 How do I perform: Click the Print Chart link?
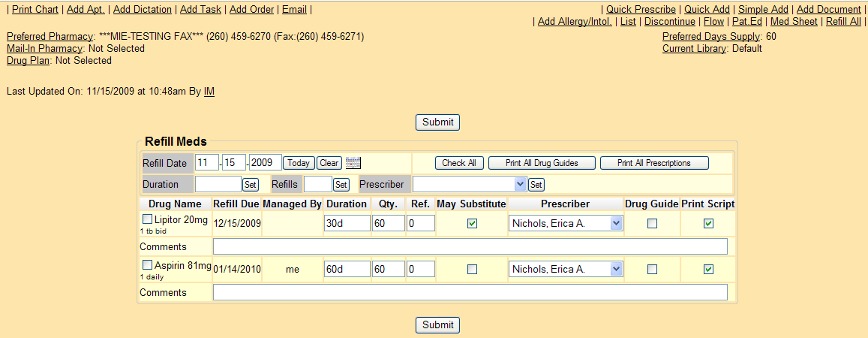tap(35, 10)
